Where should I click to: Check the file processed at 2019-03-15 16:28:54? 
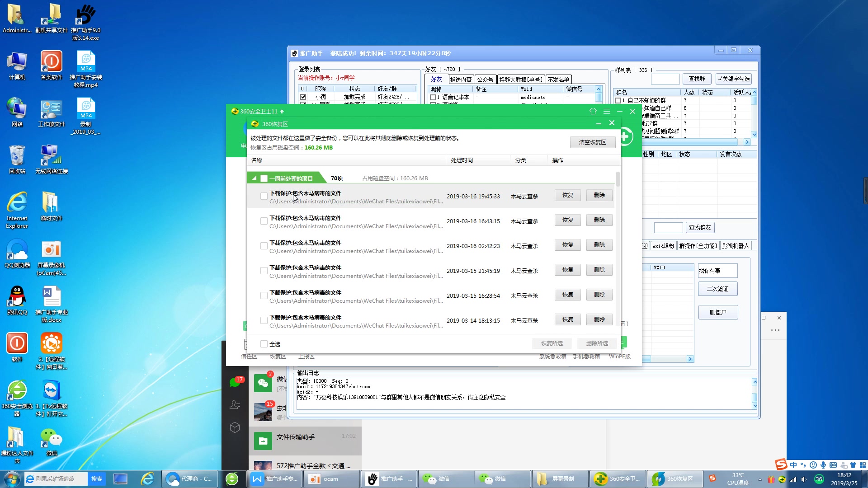pos(264,296)
